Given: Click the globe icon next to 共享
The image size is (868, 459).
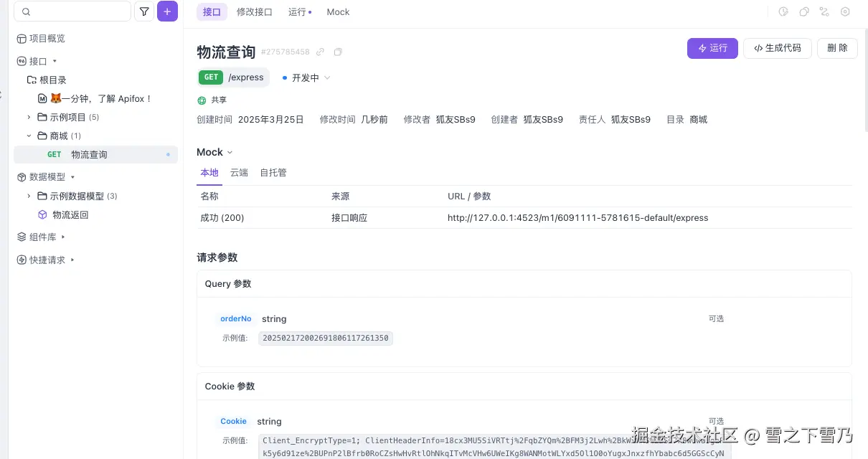Looking at the screenshot, I should 202,100.
